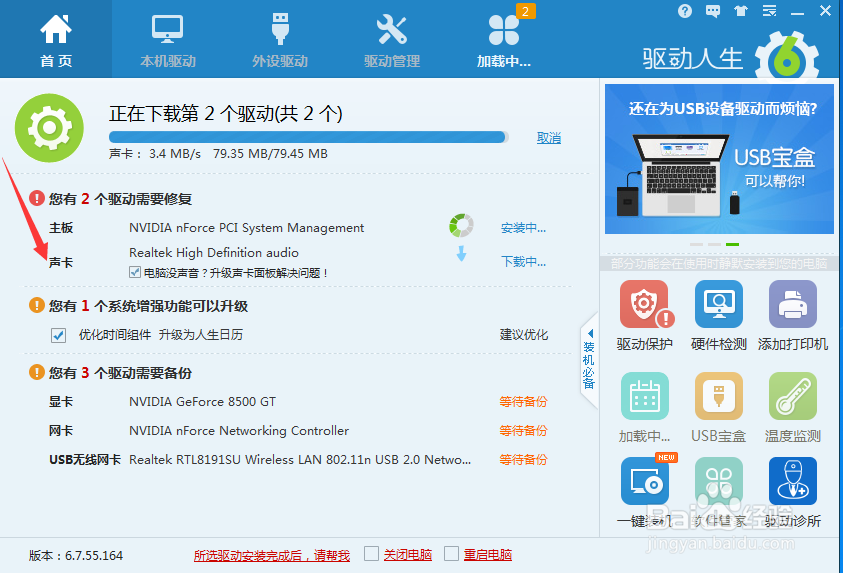Open the 驱动诊所 tool
Image resolution: width=843 pixels, height=573 pixels.
click(x=793, y=492)
